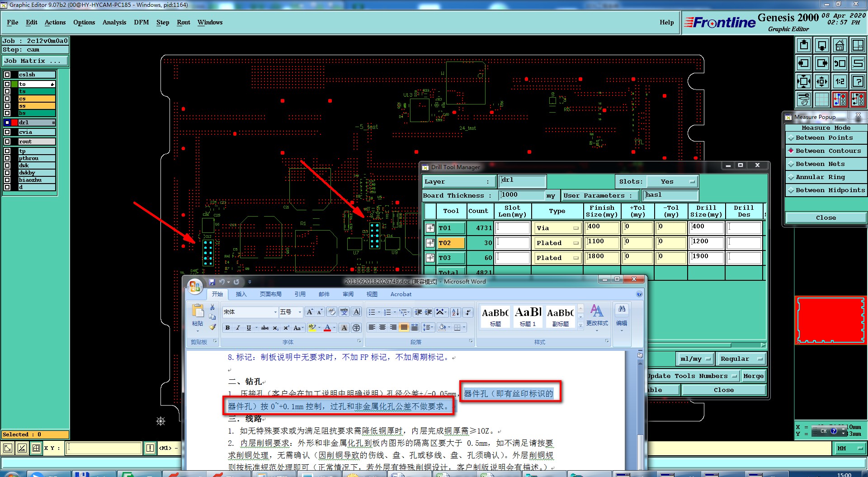Click the question mark query icon
This screenshot has height=477, width=868.
point(858,81)
